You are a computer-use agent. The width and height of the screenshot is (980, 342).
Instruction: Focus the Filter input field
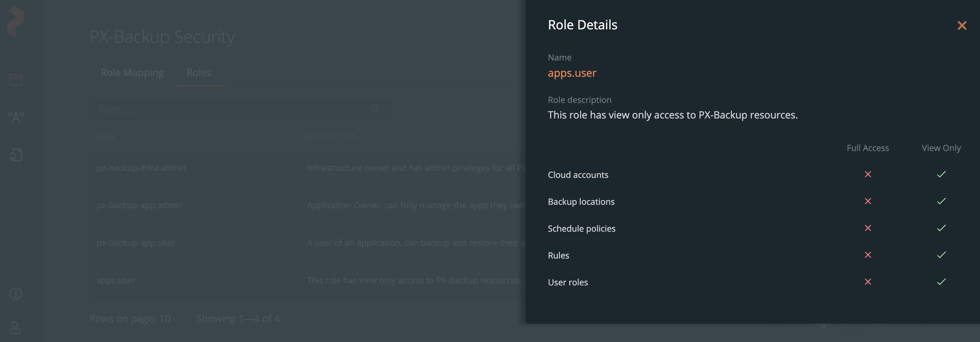pos(228,110)
